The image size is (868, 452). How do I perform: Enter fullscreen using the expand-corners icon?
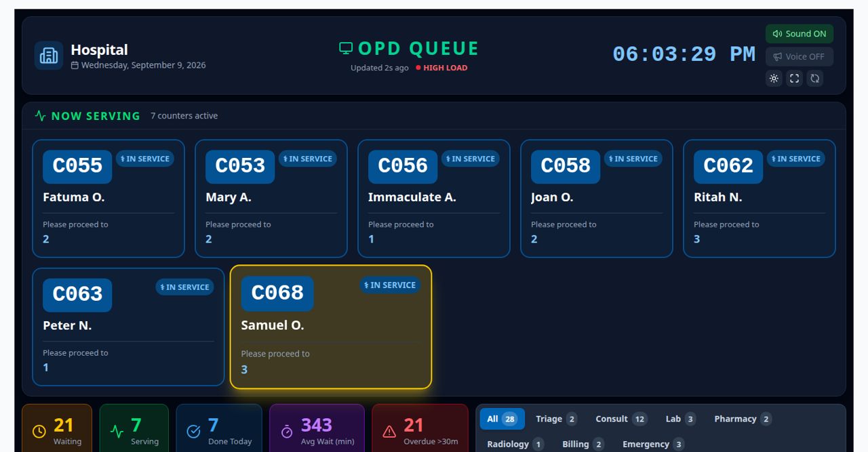click(x=794, y=79)
